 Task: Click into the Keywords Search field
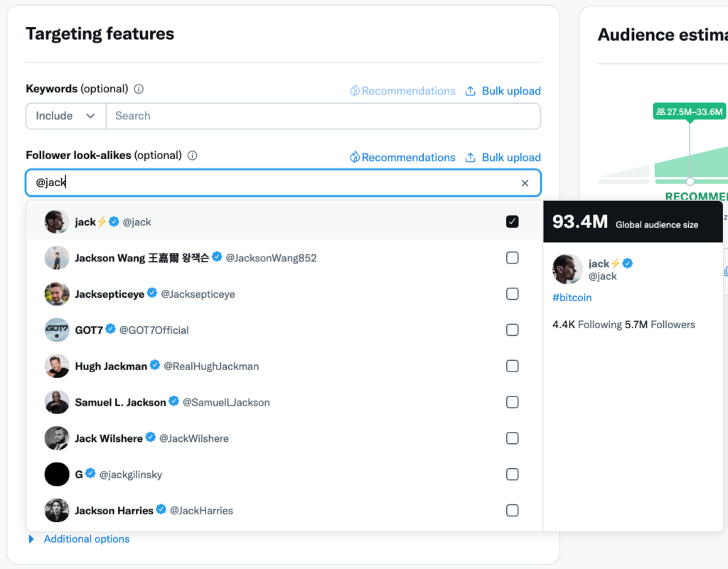[x=323, y=116]
